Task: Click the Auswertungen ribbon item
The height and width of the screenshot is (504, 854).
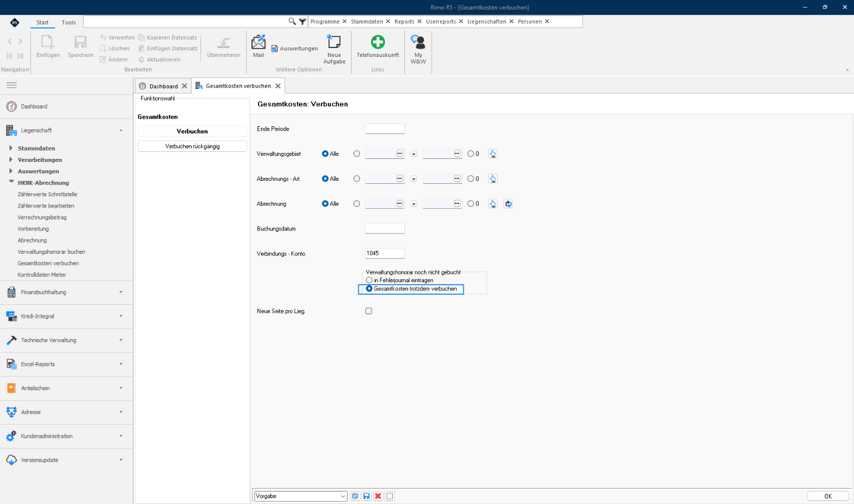Action: click(295, 49)
